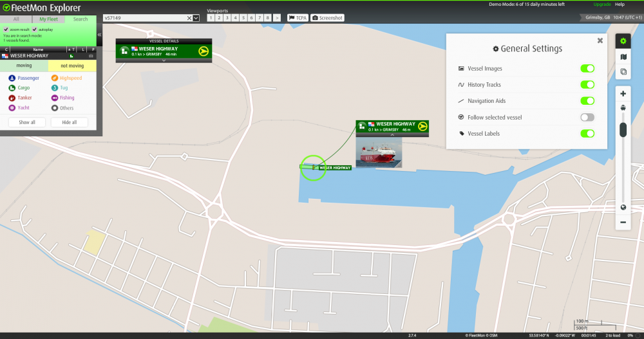Open the map style icon in right toolbar
644x339 pixels.
click(623, 57)
